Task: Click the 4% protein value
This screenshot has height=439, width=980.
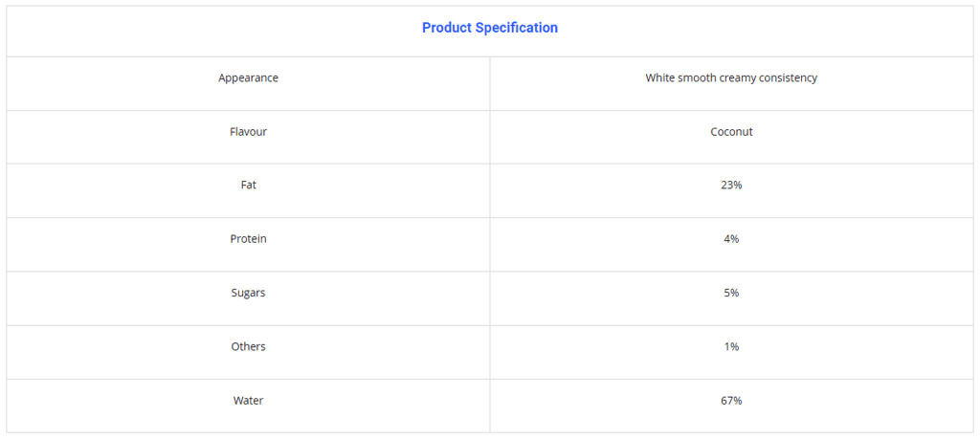Action: coord(731,239)
